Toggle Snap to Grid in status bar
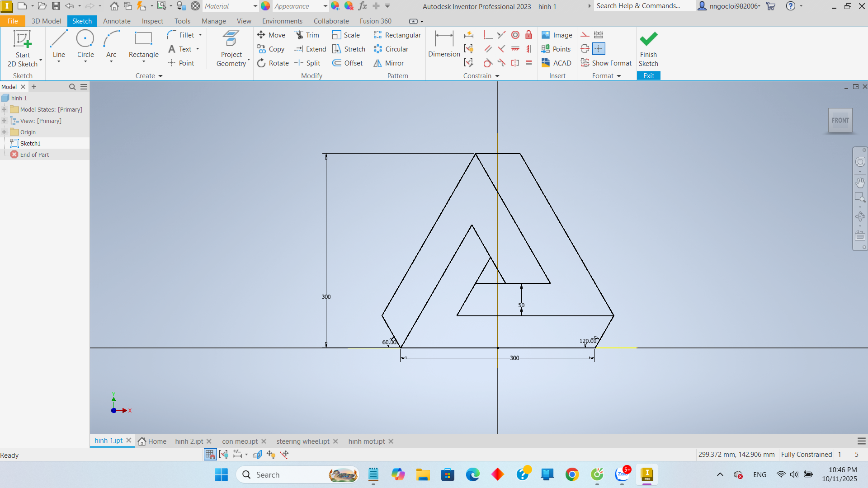868x488 pixels. point(210,455)
